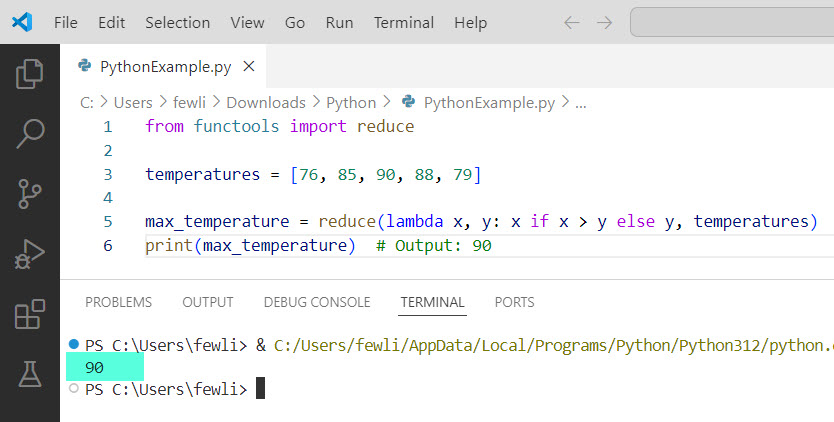Open the File menu
This screenshot has height=422, width=834.
[x=66, y=23]
